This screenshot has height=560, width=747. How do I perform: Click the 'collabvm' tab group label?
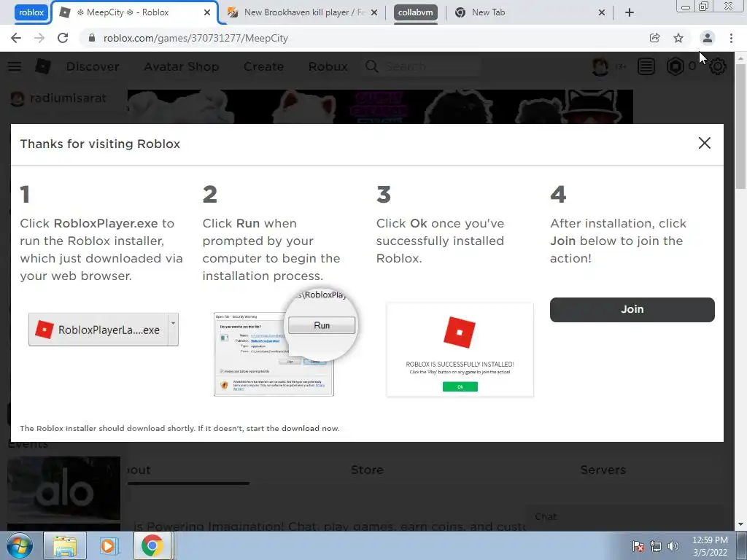[x=415, y=12]
